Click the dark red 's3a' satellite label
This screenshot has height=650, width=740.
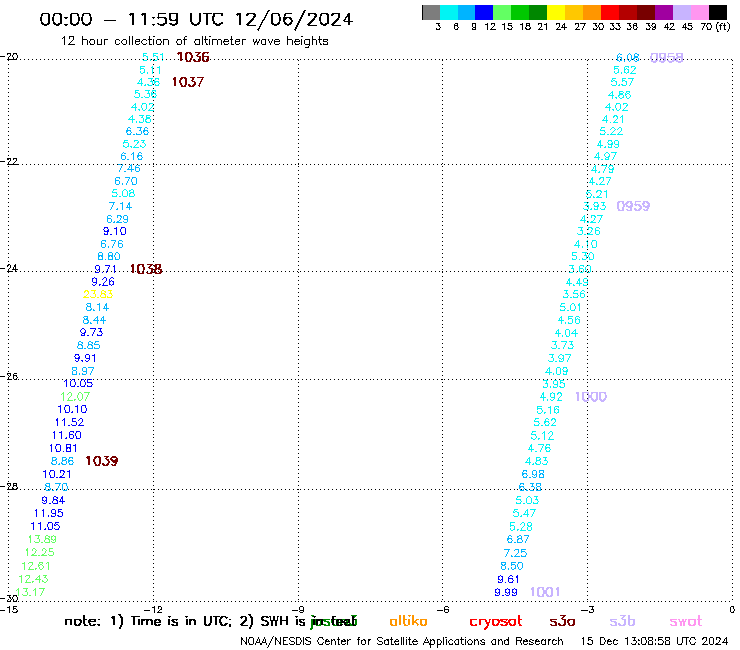pos(562,621)
